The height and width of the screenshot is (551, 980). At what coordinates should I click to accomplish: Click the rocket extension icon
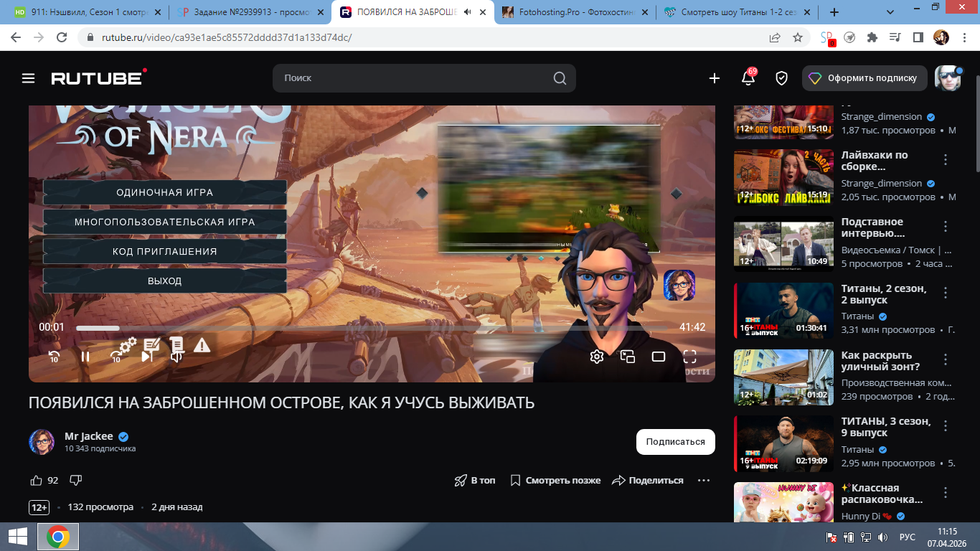(849, 37)
